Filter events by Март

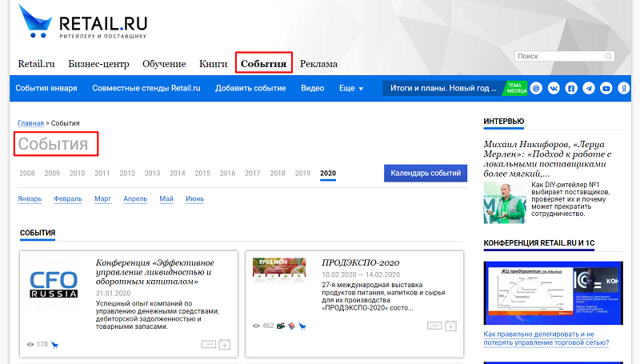pyautogui.click(x=103, y=198)
